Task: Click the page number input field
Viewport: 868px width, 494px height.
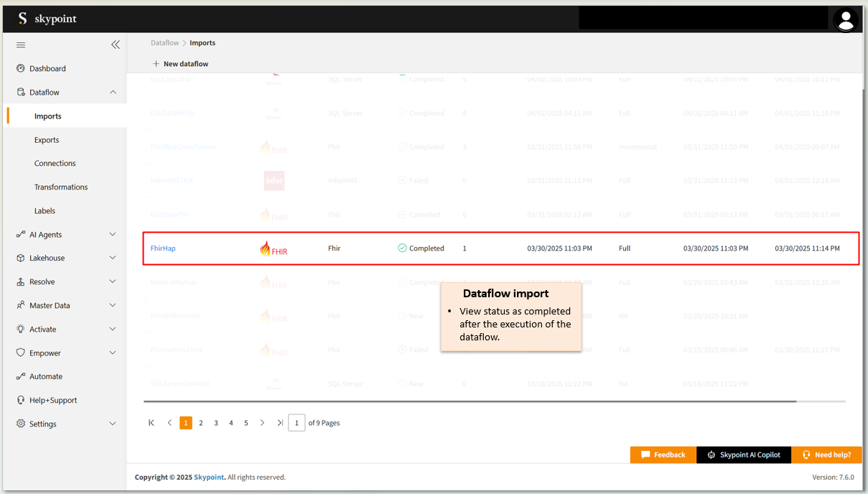Action: (297, 423)
